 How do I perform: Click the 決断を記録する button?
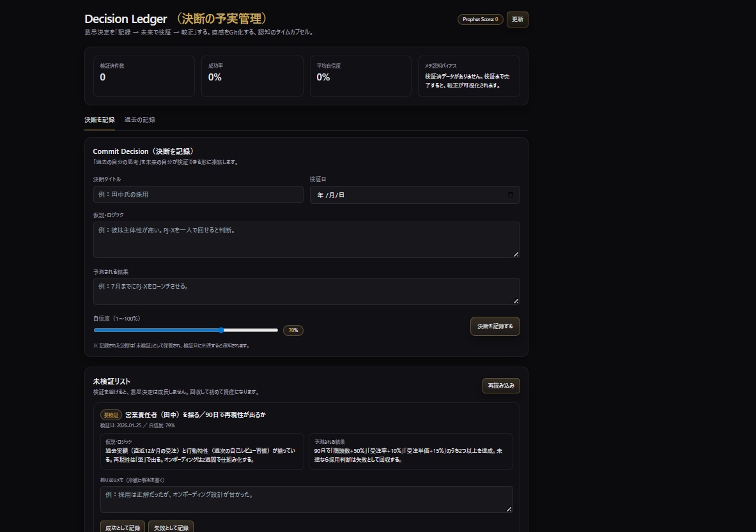coord(495,326)
